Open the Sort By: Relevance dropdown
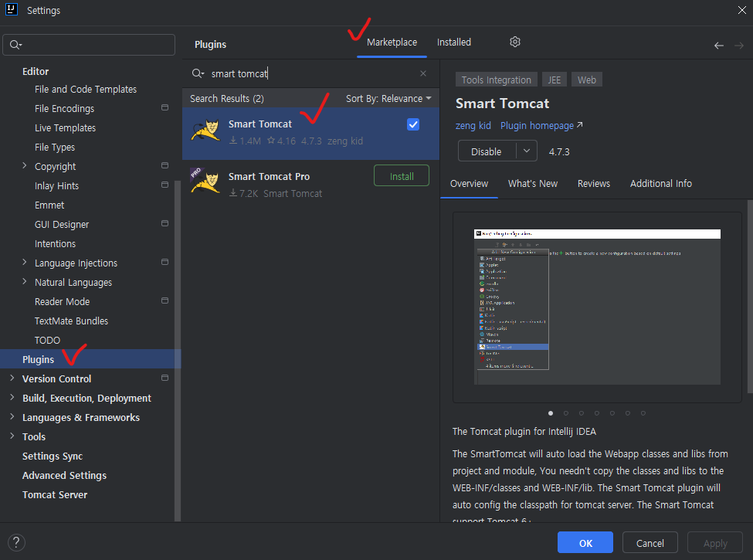Image resolution: width=753 pixels, height=560 pixels. (x=388, y=98)
